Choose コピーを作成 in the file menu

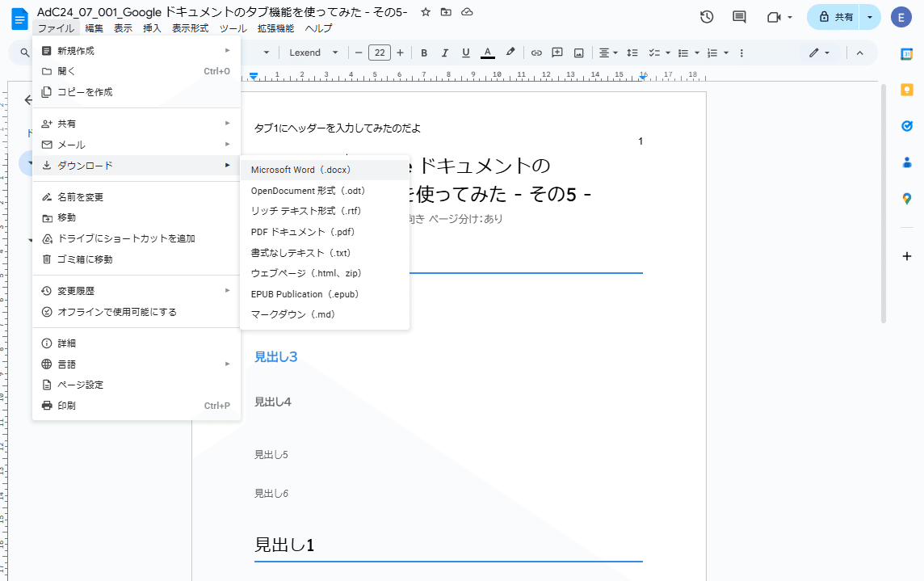(x=136, y=92)
